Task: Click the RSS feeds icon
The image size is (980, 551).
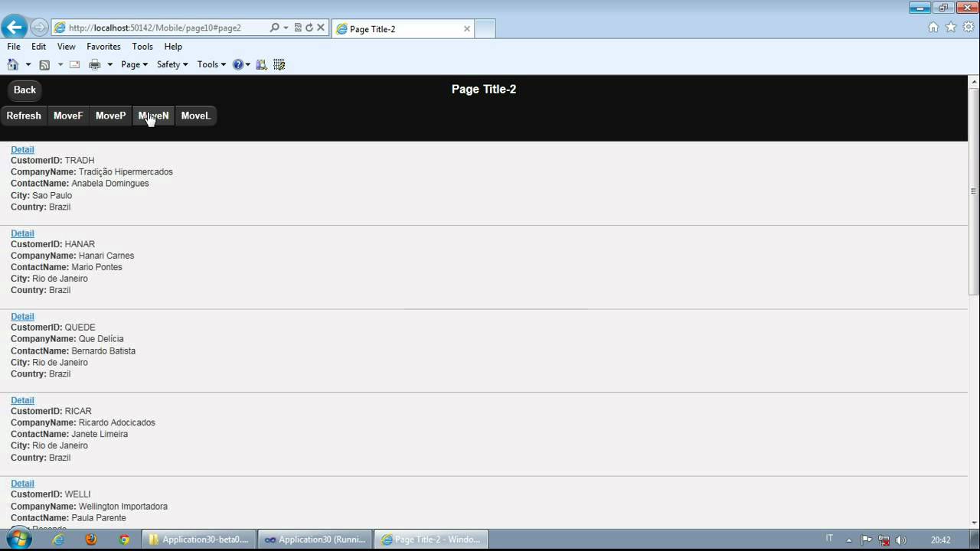Action: click(x=44, y=65)
